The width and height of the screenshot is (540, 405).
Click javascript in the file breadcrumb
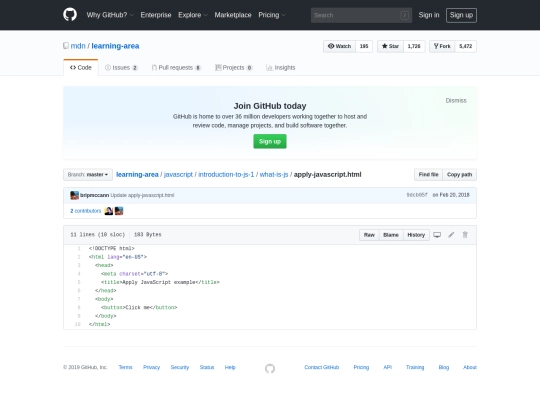(x=178, y=175)
